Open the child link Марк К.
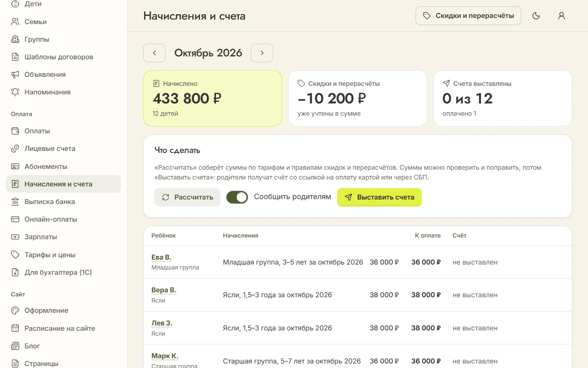This screenshot has height=368, width=588. click(x=165, y=356)
